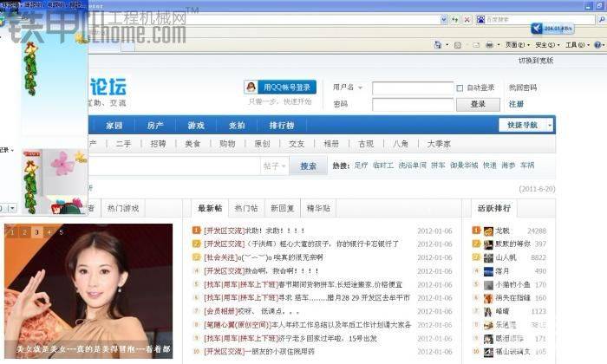The width and height of the screenshot is (607, 364).
Task: Open 游戏 in the blue nav bar
Action: tap(196, 126)
